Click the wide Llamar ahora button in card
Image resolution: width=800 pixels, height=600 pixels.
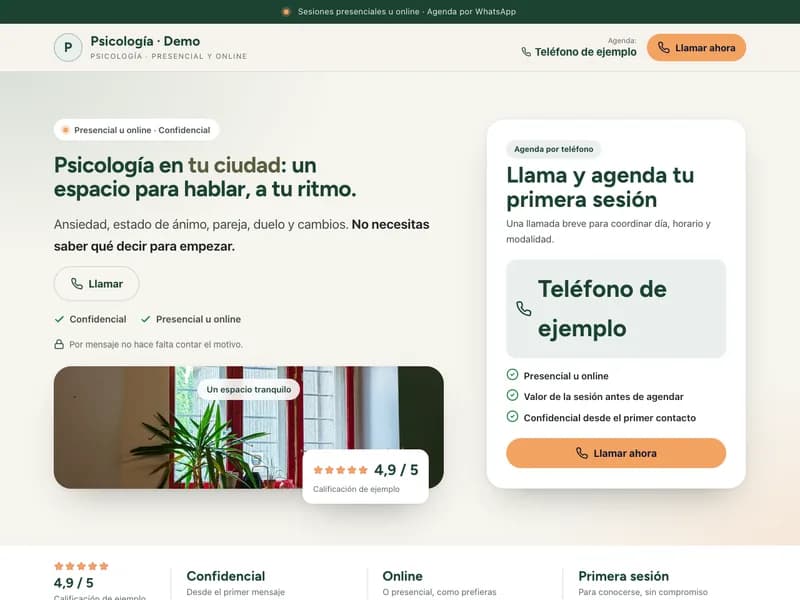click(616, 453)
